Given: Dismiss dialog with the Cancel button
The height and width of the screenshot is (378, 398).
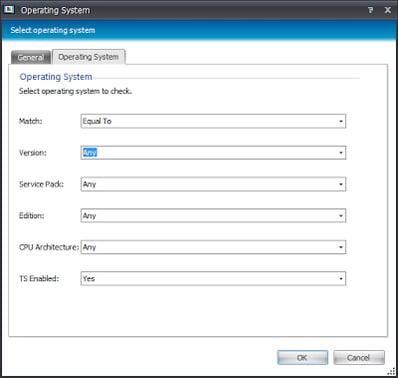Looking at the screenshot, I should coord(359,358).
